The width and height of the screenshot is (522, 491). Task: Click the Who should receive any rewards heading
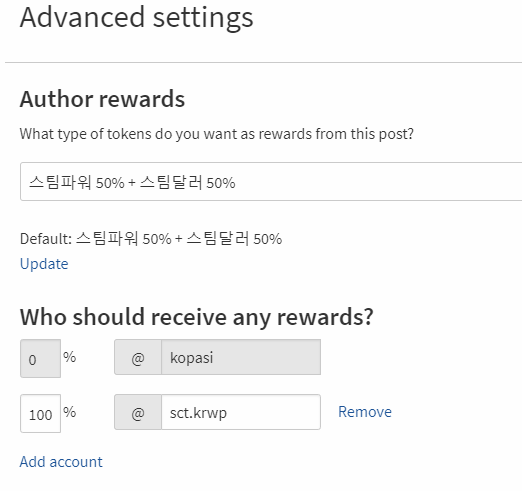click(x=197, y=317)
